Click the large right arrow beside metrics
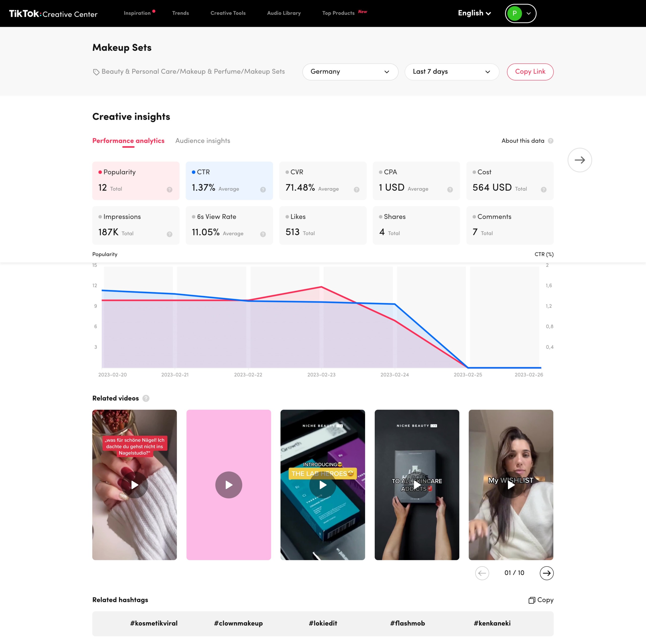Viewport: 646px width, 644px height. [579, 160]
